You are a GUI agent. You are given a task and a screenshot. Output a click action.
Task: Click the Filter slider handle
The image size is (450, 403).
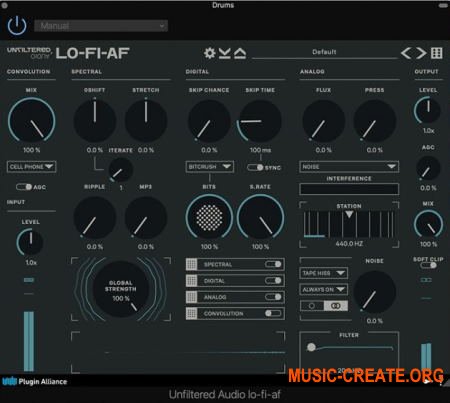(x=311, y=347)
